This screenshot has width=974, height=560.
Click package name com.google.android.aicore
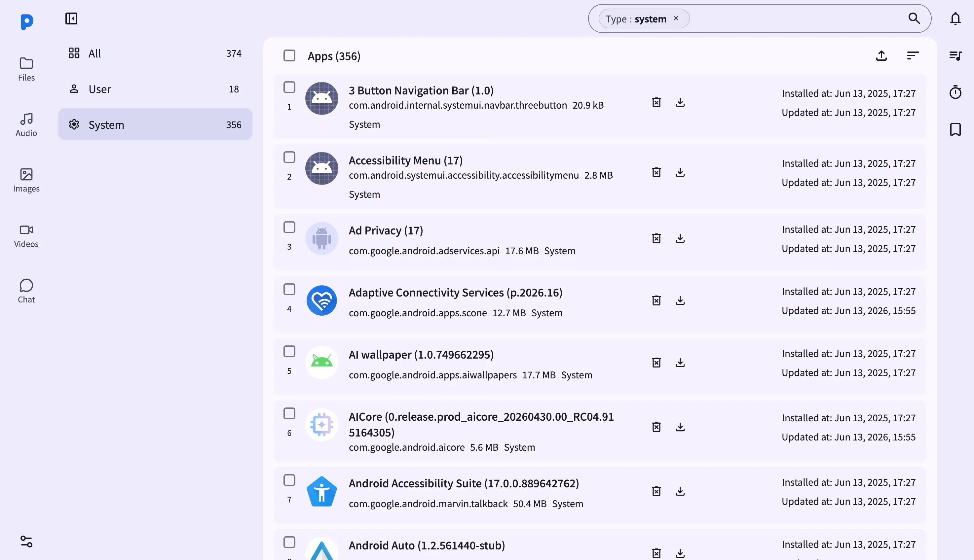click(406, 447)
